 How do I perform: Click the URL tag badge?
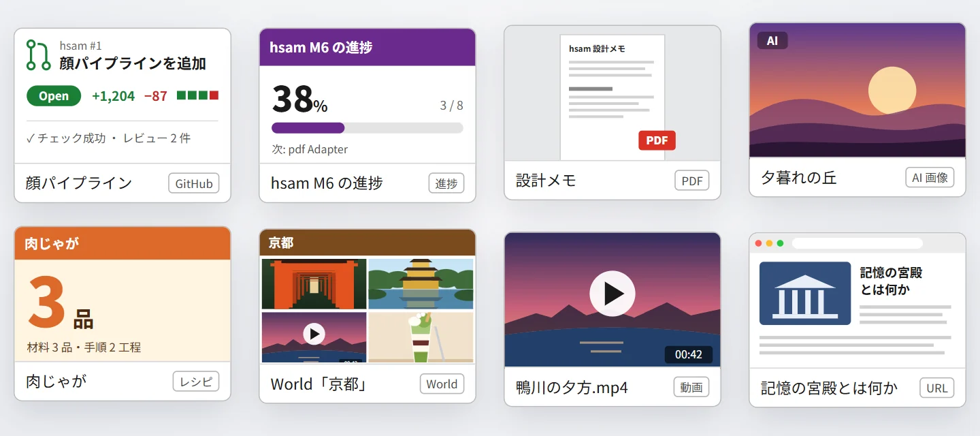click(x=937, y=388)
